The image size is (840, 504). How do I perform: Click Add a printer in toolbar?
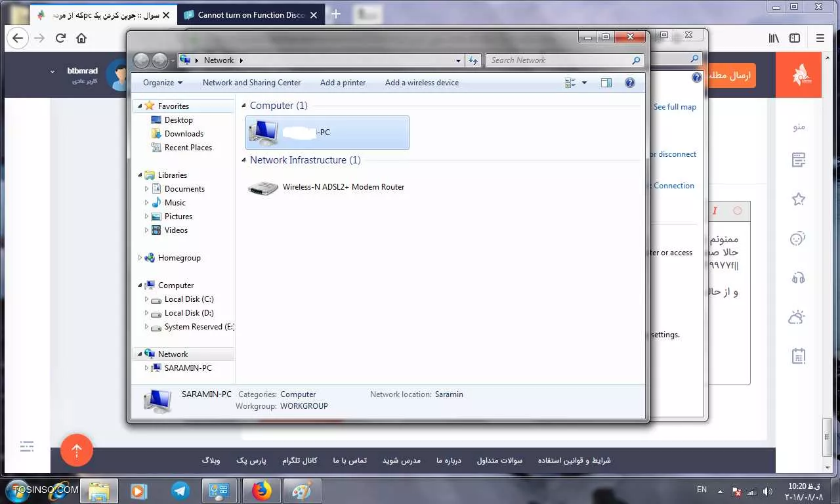[x=343, y=83]
